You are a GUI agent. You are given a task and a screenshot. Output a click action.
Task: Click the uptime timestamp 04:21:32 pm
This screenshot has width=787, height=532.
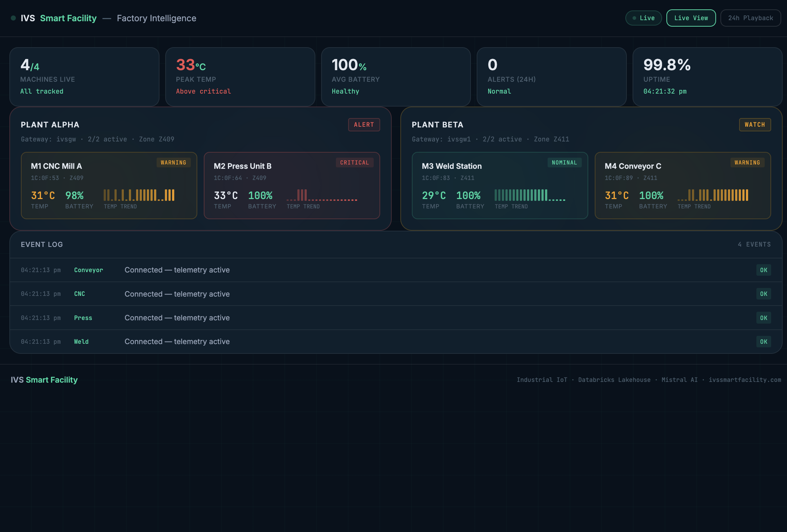(x=665, y=91)
